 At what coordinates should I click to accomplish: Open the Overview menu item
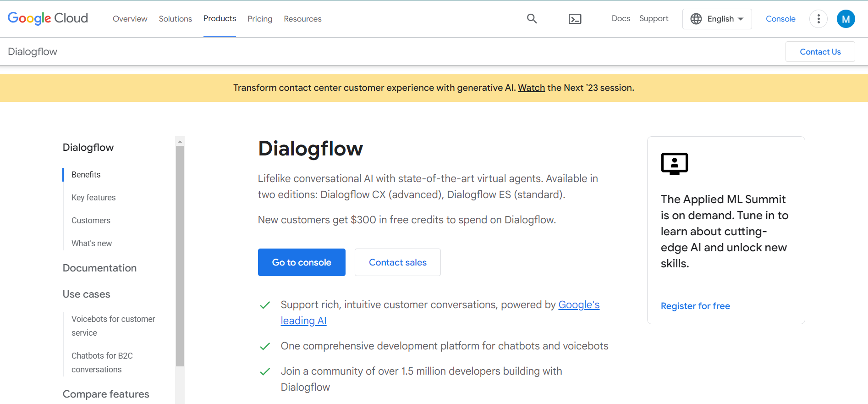tap(130, 19)
